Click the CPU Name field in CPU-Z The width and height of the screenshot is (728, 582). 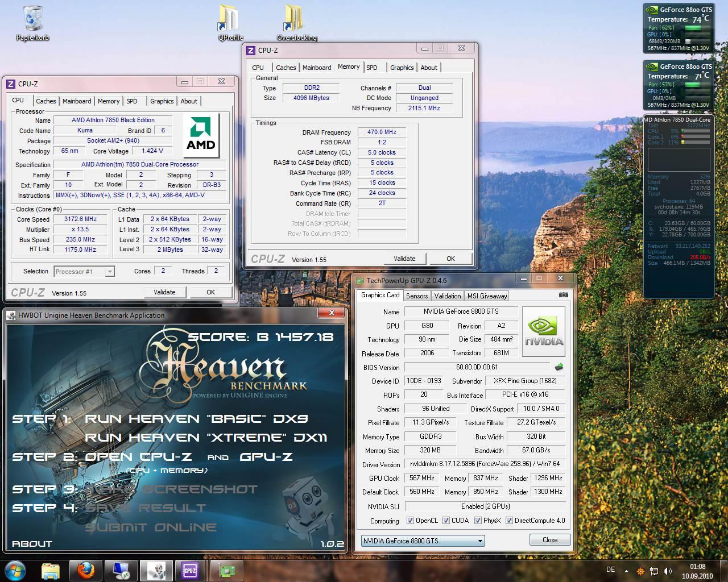pos(113,120)
